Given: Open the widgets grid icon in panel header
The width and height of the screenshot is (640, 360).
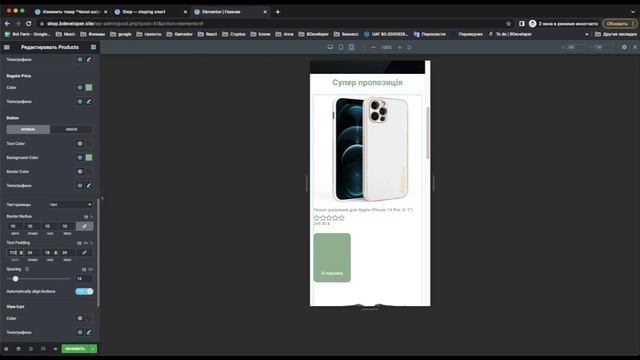Looking at the screenshot, I should pos(93,47).
